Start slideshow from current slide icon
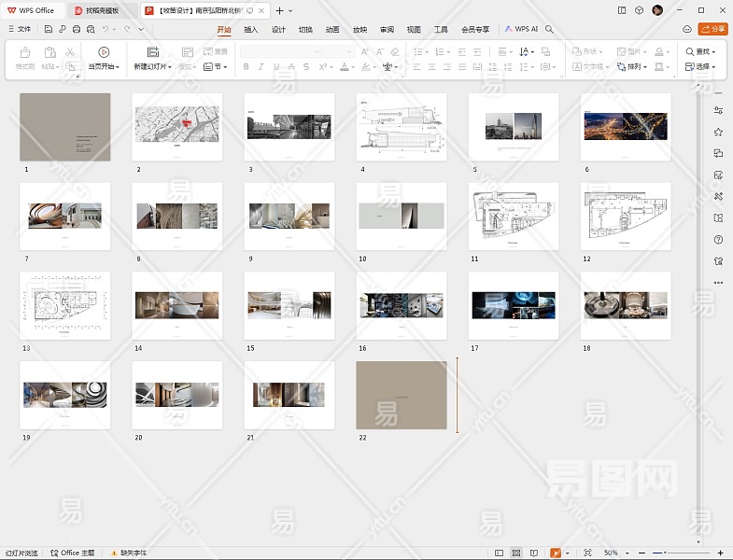The image size is (733, 560). 103,52
